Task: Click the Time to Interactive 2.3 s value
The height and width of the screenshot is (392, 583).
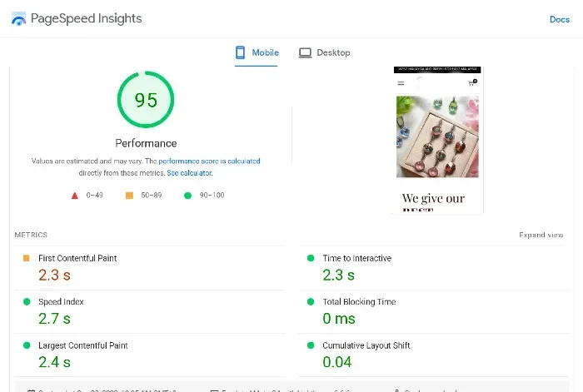Action: (339, 275)
